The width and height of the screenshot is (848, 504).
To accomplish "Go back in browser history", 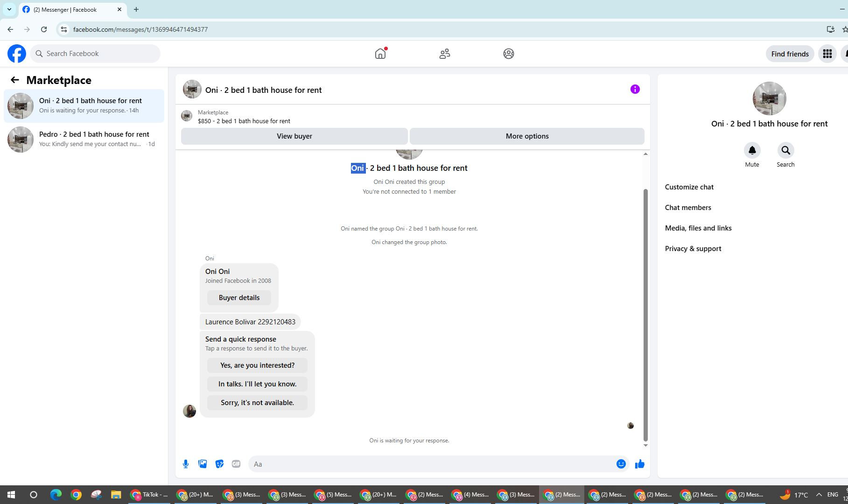I will (10, 29).
